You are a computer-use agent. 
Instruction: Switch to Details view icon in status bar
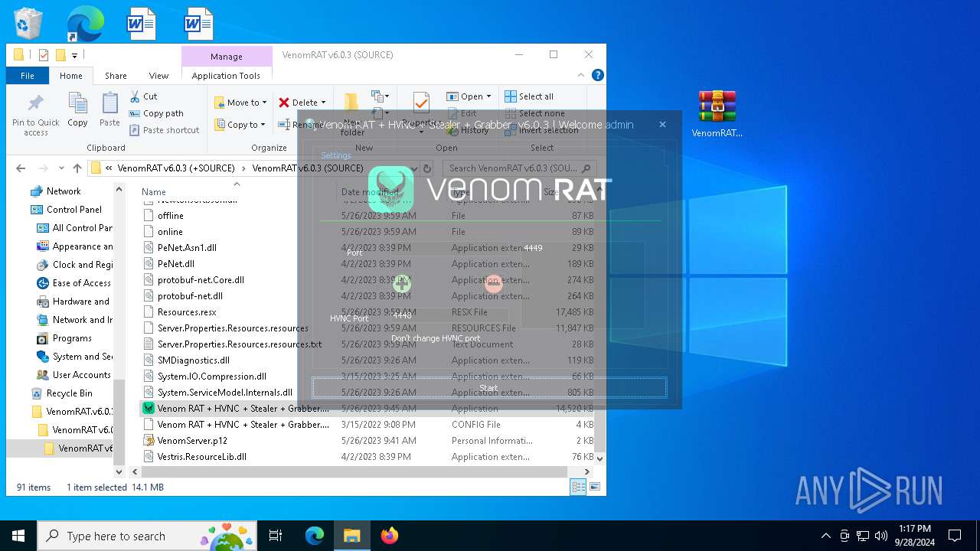click(578, 487)
